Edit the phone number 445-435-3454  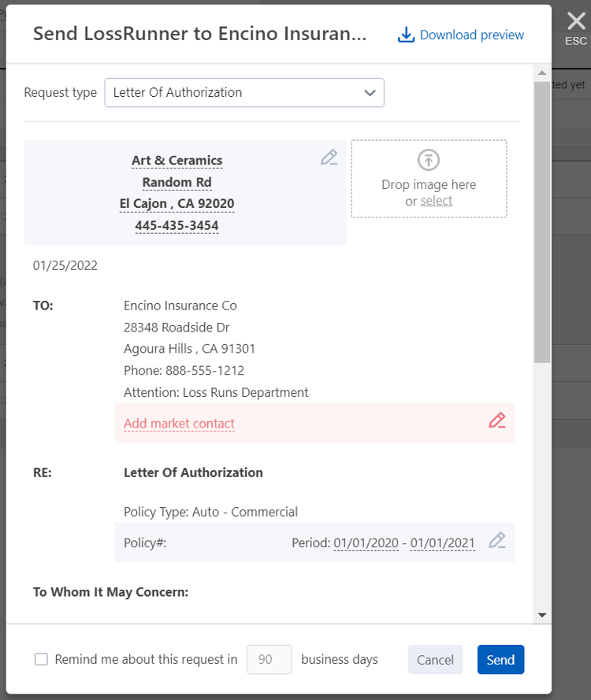177,226
